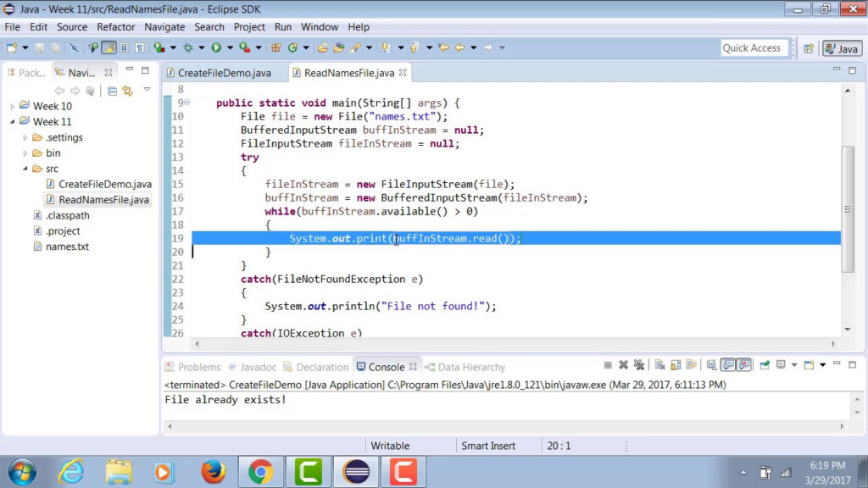
Task: Select the Java perspective button
Action: click(x=842, y=48)
